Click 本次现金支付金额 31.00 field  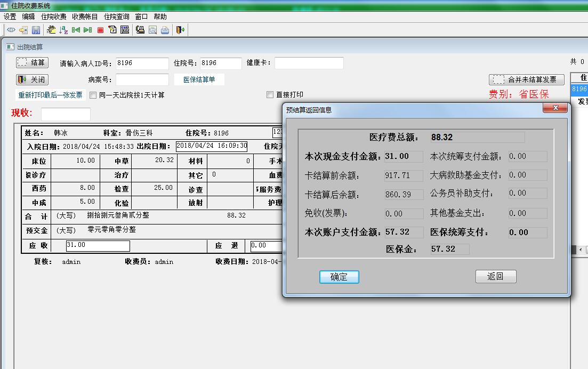pos(404,156)
